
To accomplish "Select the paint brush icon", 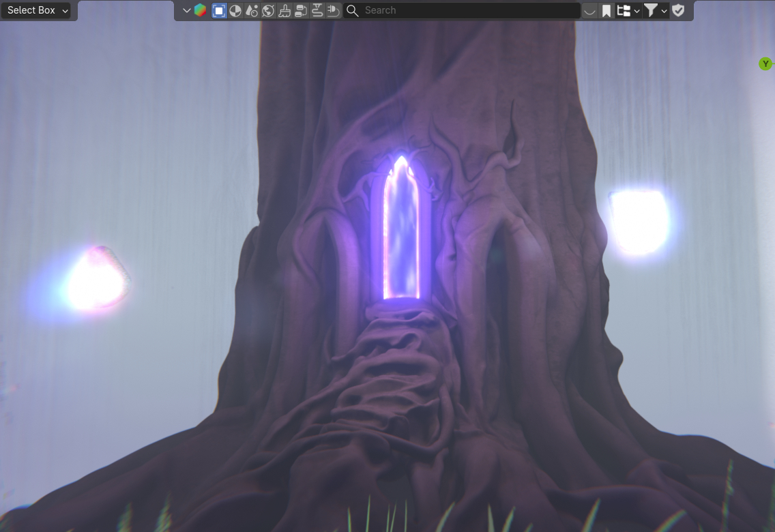I will point(284,10).
